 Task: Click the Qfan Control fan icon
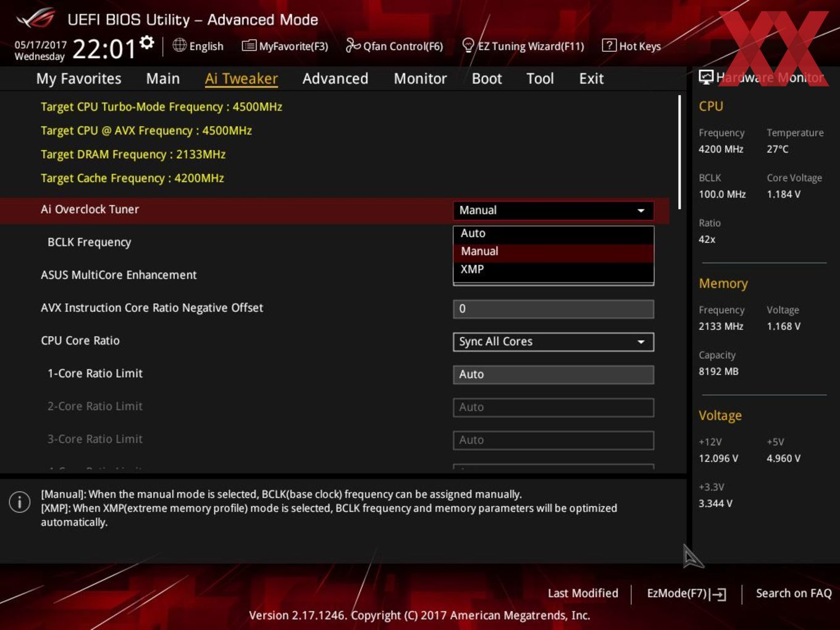(353, 45)
